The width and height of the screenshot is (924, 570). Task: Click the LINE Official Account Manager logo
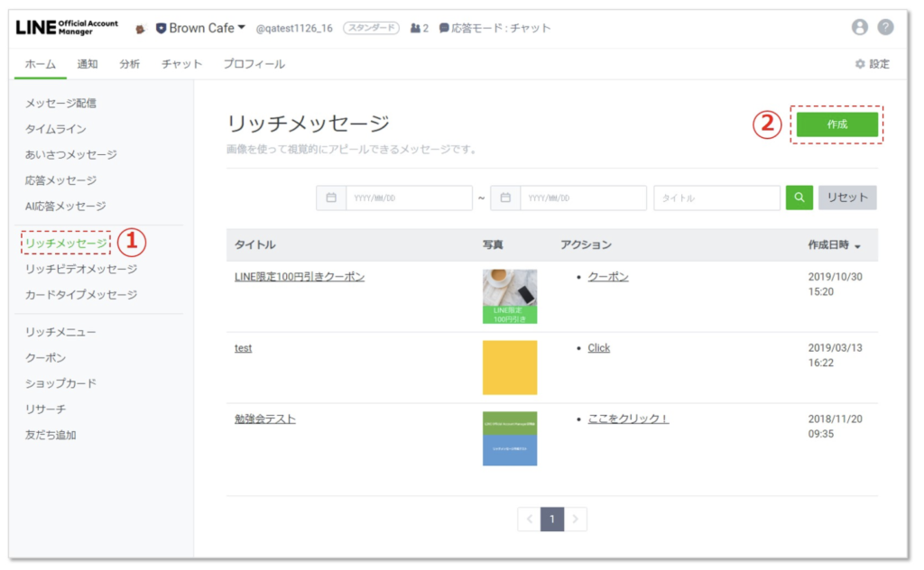point(67,27)
